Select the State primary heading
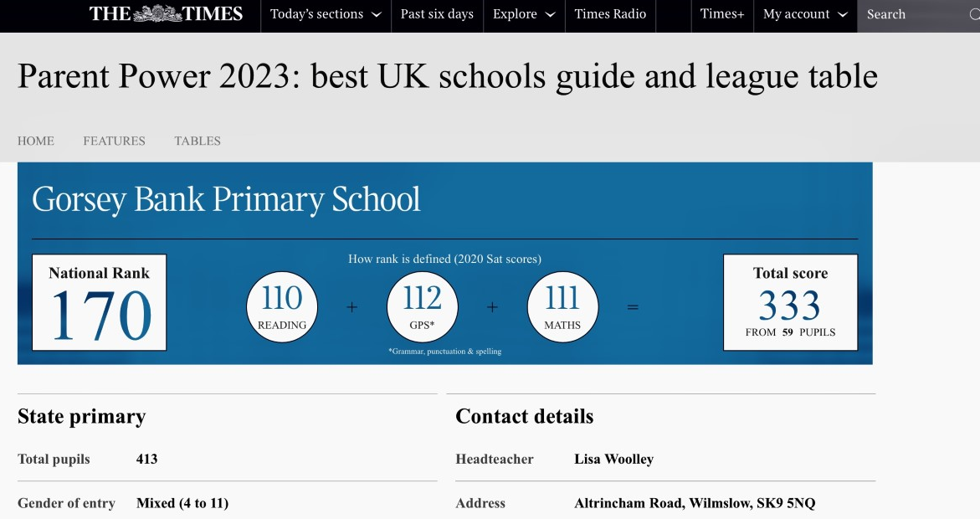Image resolution: width=980 pixels, height=519 pixels. pyautogui.click(x=82, y=416)
